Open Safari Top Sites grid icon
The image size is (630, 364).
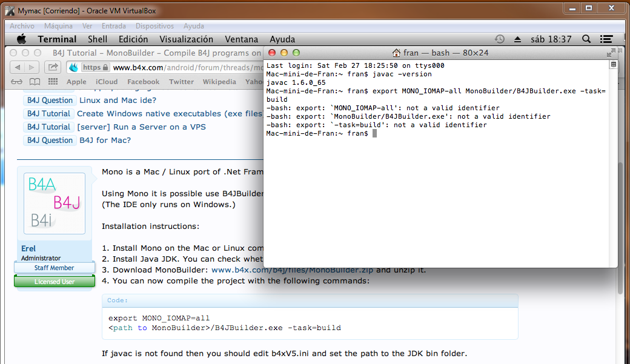click(x=53, y=82)
